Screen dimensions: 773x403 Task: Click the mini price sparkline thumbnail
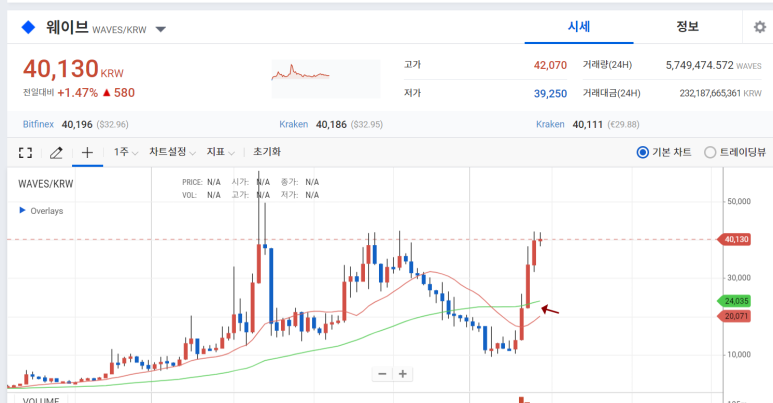click(x=325, y=79)
